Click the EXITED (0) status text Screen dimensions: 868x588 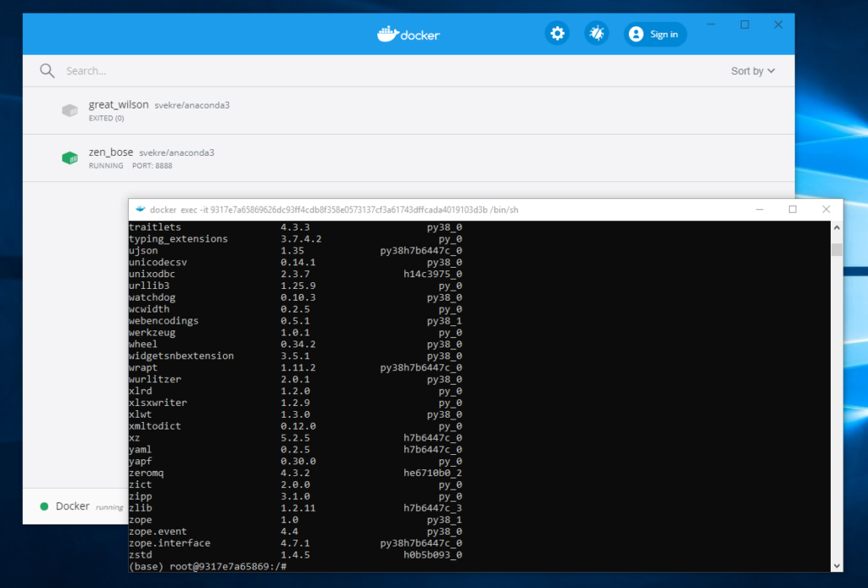106,119
